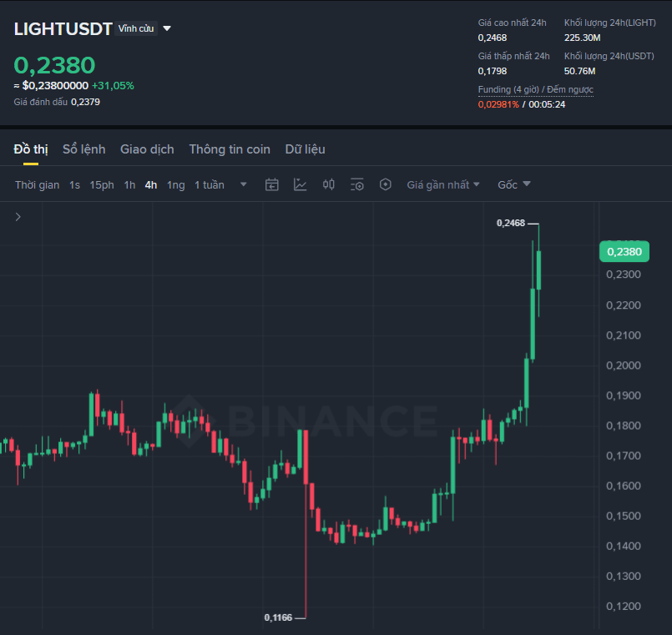Click the large 0,2380 last price

(54, 65)
